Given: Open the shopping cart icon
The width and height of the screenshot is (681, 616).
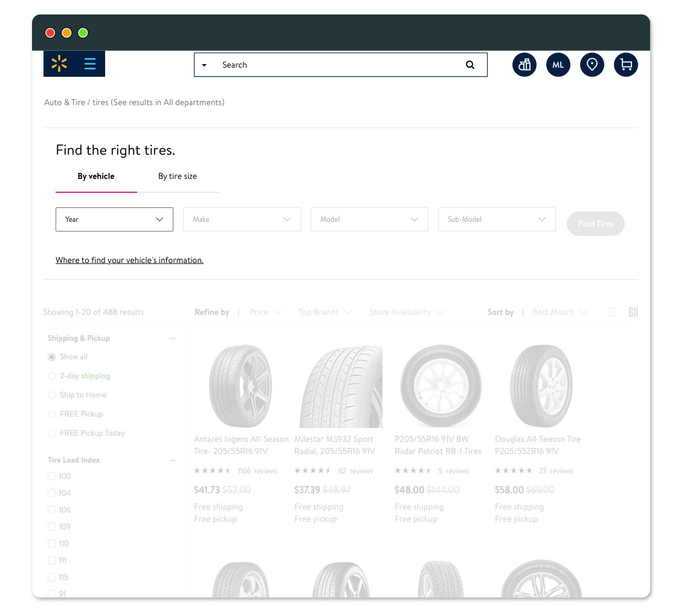Looking at the screenshot, I should pyautogui.click(x=626, y=65).
